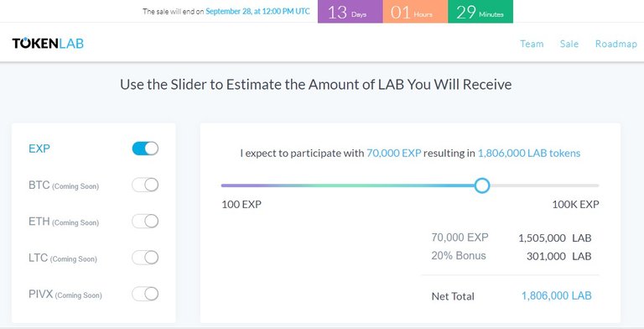
Task: Switch on the LTC toggle
Action: coord(145,258)
